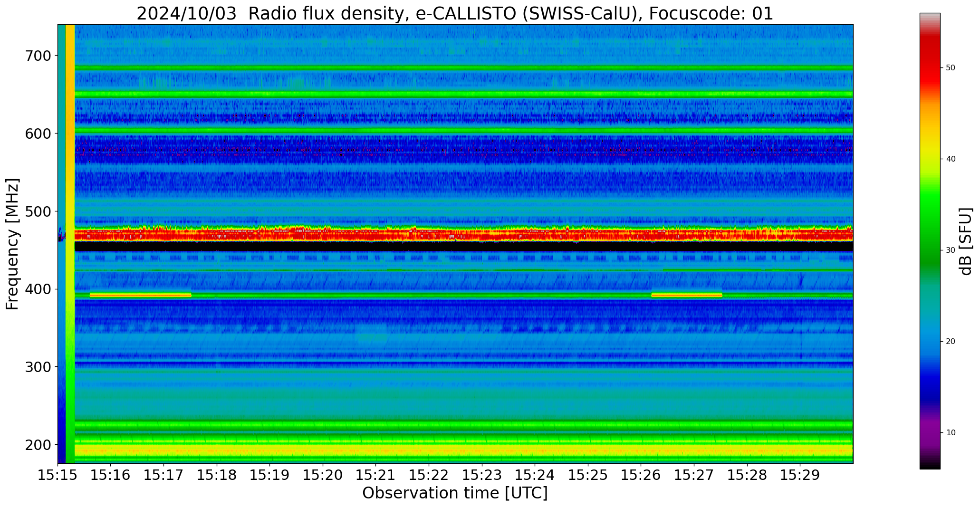
Task: Click the 15:28 time tick label
Action: click(747, 475)
